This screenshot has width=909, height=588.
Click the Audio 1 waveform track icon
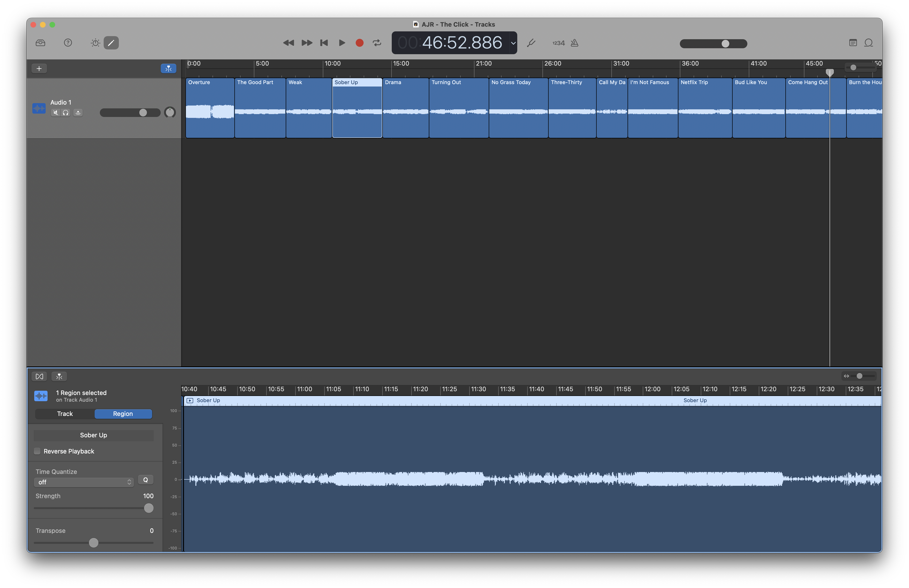point(39,108)
